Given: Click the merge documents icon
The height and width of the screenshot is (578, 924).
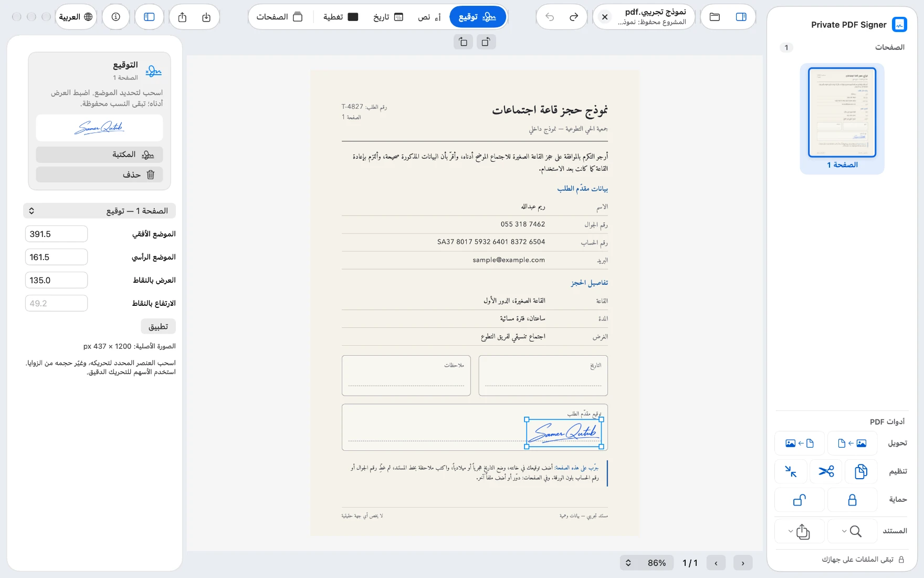Looking at the screenshot, I should (861, 471).
